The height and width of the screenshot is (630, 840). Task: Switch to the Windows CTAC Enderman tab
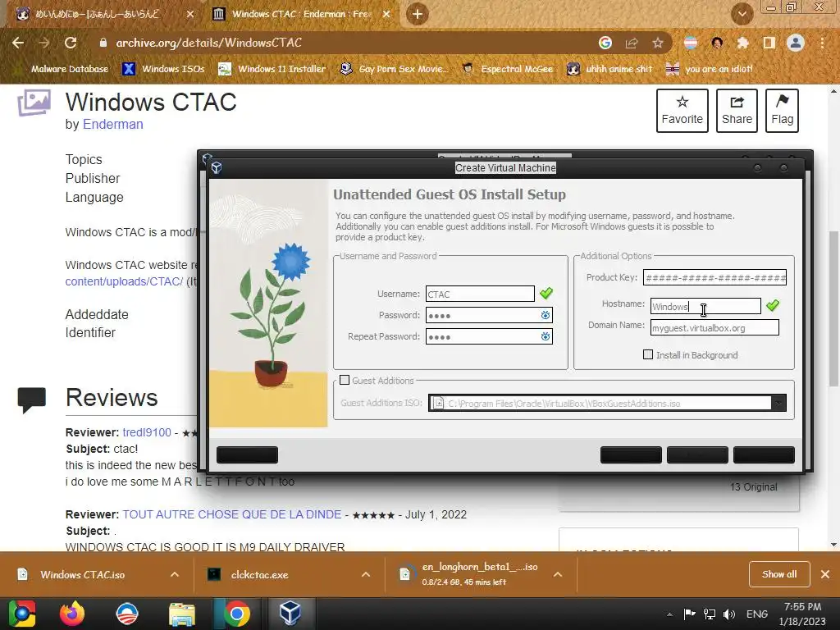[300, 14]
